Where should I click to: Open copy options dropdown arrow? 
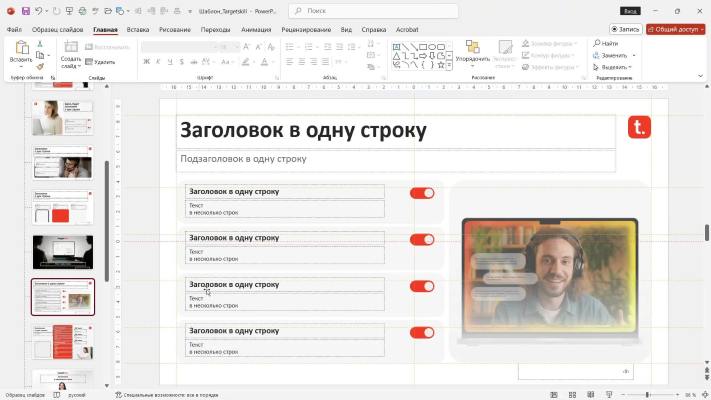(x=49, y=55)
